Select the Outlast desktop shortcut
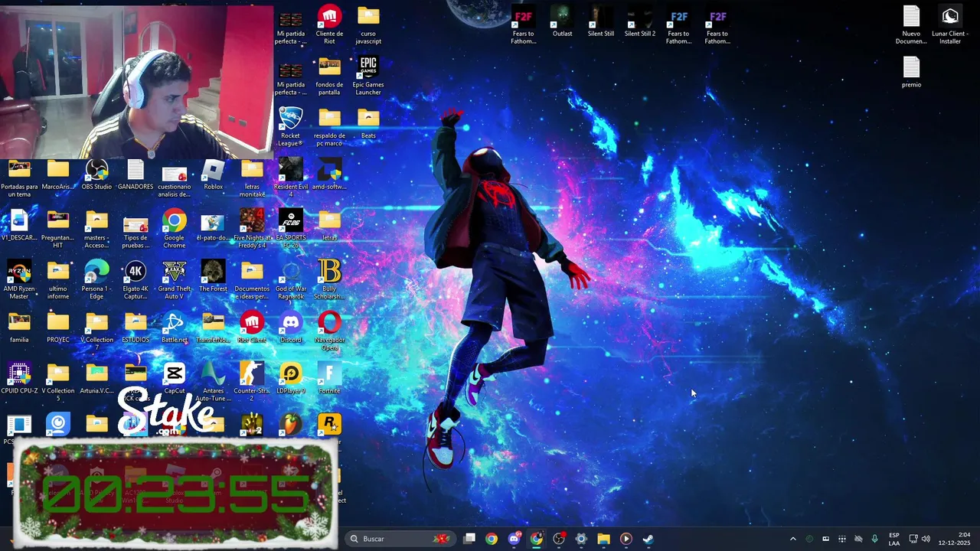 coord(562,22)
